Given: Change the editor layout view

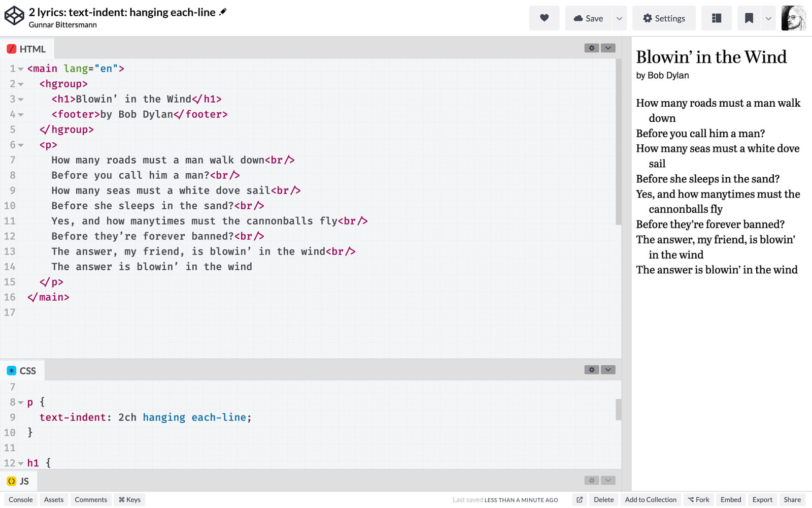Looking at the screenshot, I should [717, 18].
